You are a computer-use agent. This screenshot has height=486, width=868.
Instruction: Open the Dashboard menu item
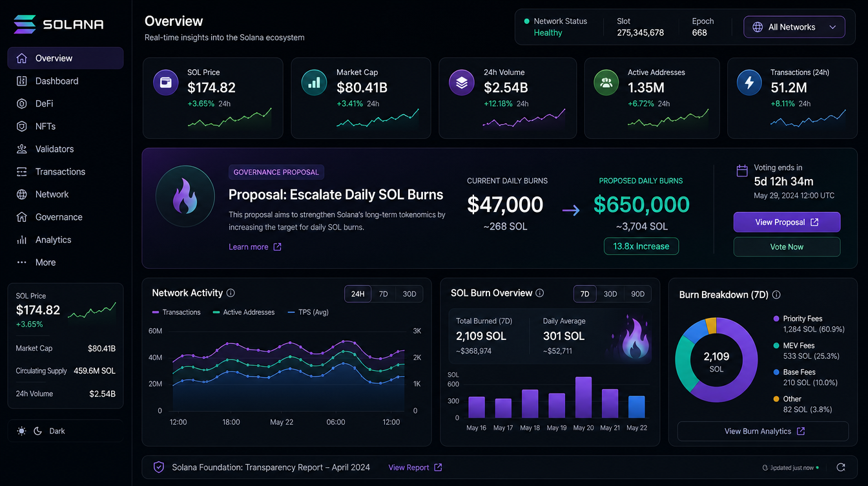tap(65, 81)
